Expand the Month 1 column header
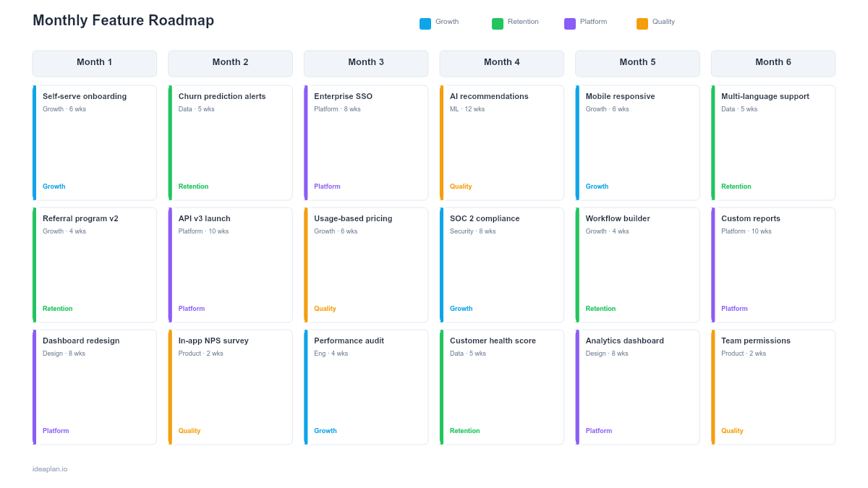 tap(94, 63)
